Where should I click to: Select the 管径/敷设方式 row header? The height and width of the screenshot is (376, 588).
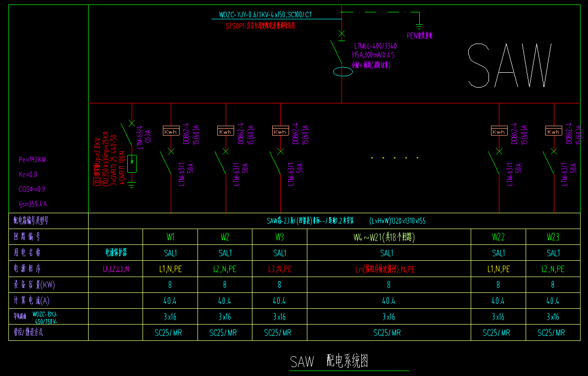tap(28, 332)
